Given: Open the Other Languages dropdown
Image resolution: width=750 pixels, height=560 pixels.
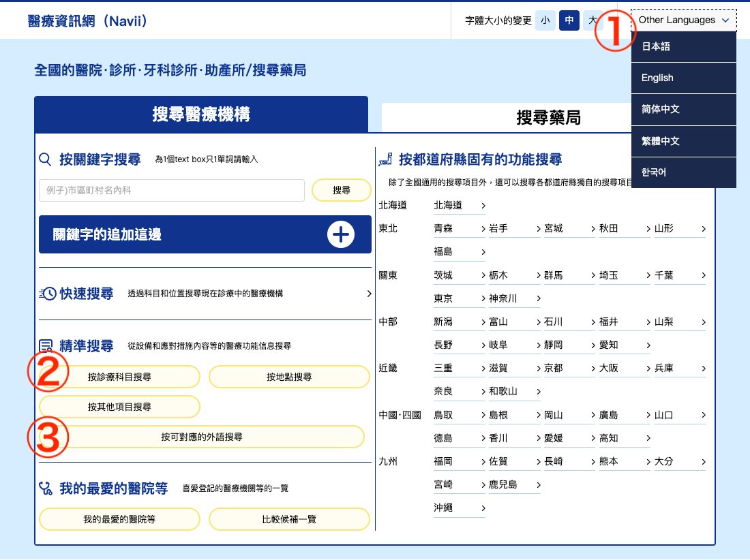Looking at the screenshot, I should 682,20.
